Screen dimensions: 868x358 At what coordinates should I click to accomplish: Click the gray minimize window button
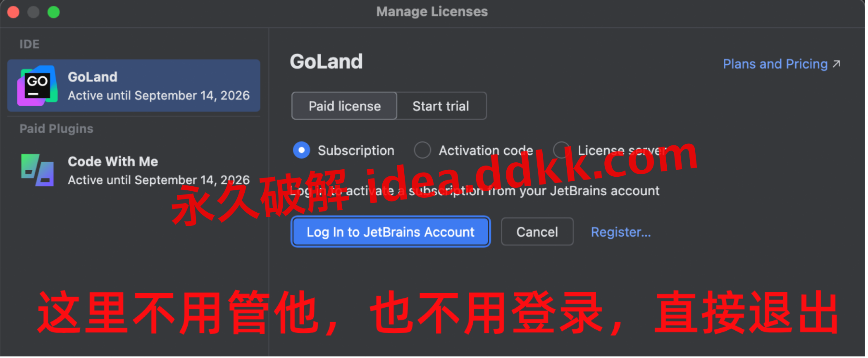[33, 12]
